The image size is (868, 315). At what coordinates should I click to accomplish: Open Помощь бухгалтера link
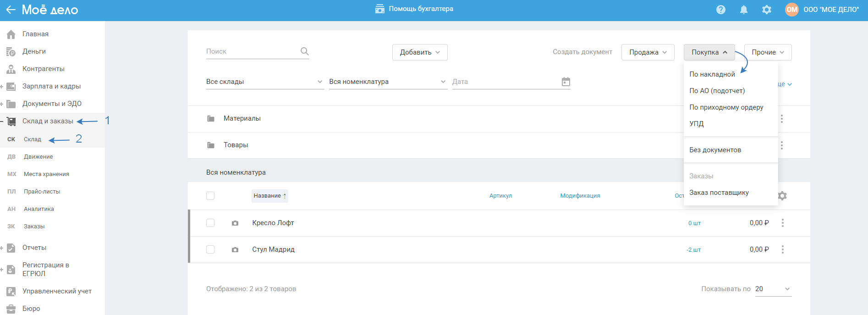point(414,9)
